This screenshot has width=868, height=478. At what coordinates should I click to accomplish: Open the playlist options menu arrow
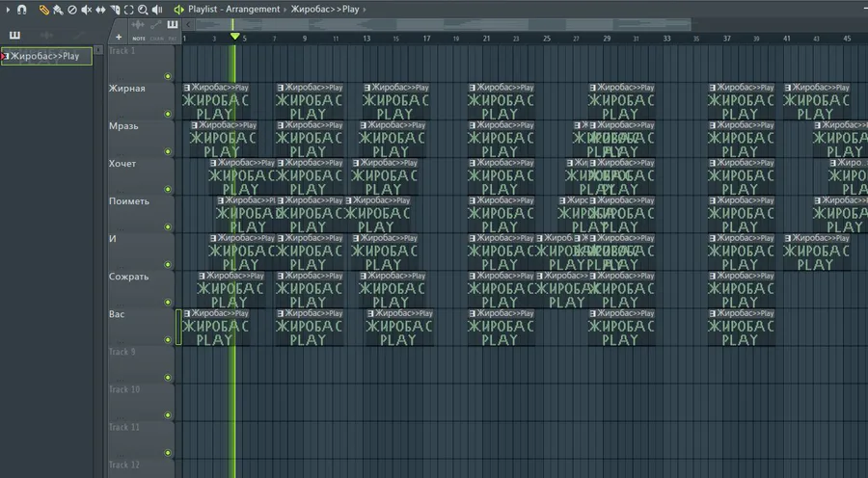(8, 10)
